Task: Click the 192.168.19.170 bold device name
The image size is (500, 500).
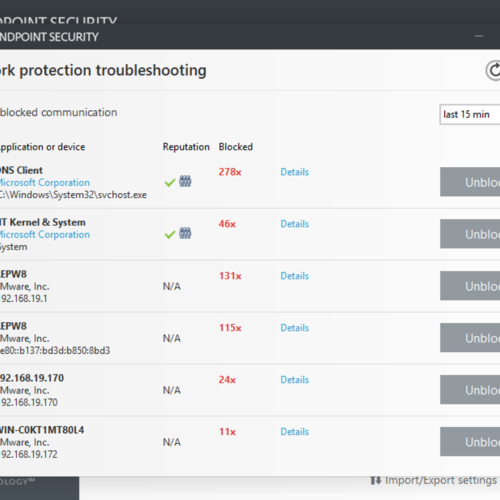Action: pos(32,378)
